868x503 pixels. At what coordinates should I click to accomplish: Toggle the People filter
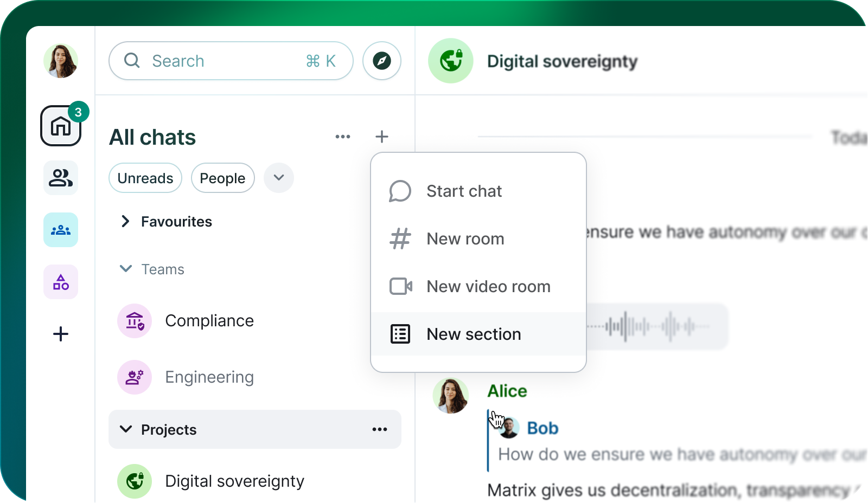tap(222, 178)
